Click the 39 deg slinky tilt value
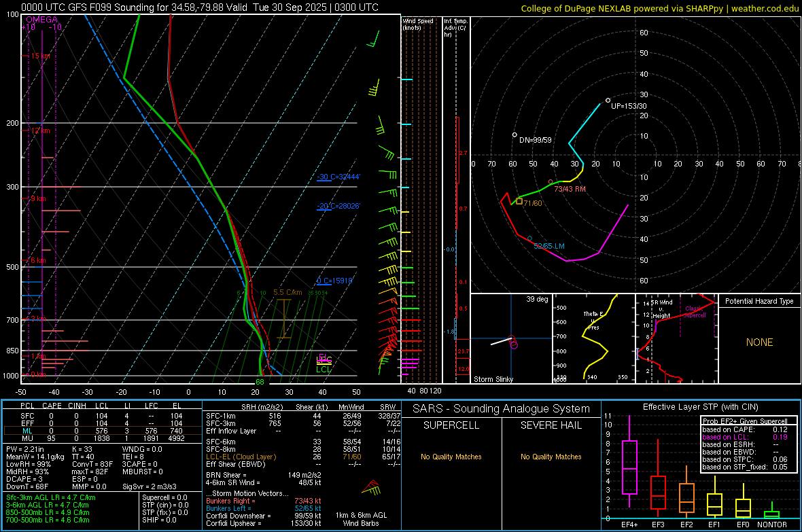This screenshot has width=802, height=532. tap(537, 299)
